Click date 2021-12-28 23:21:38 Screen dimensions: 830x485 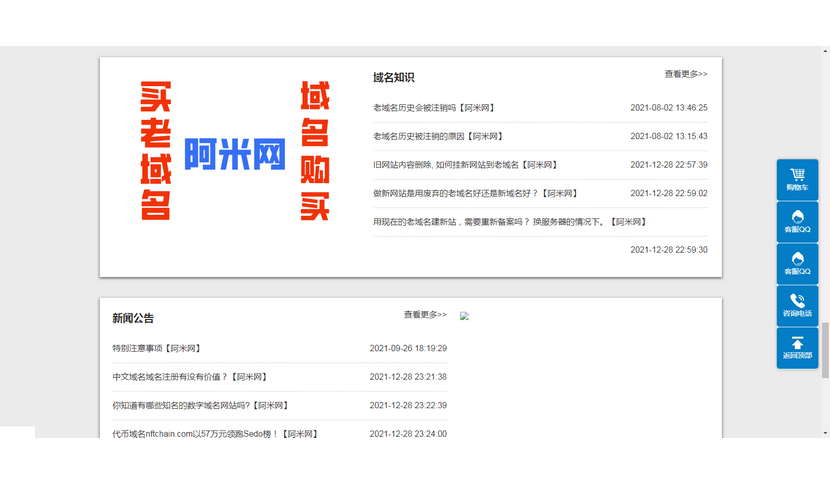pos(408,377)
